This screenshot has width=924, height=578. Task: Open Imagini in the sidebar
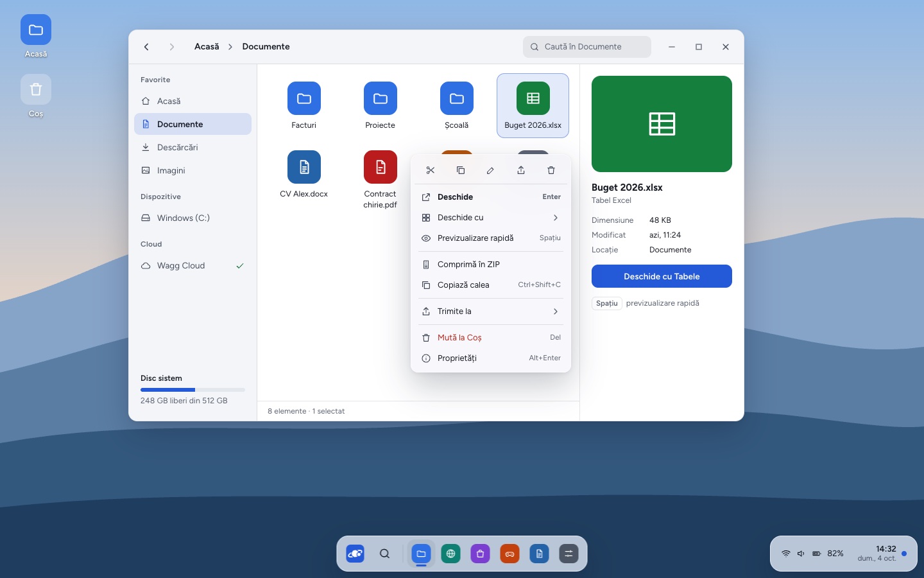(193, 171)
